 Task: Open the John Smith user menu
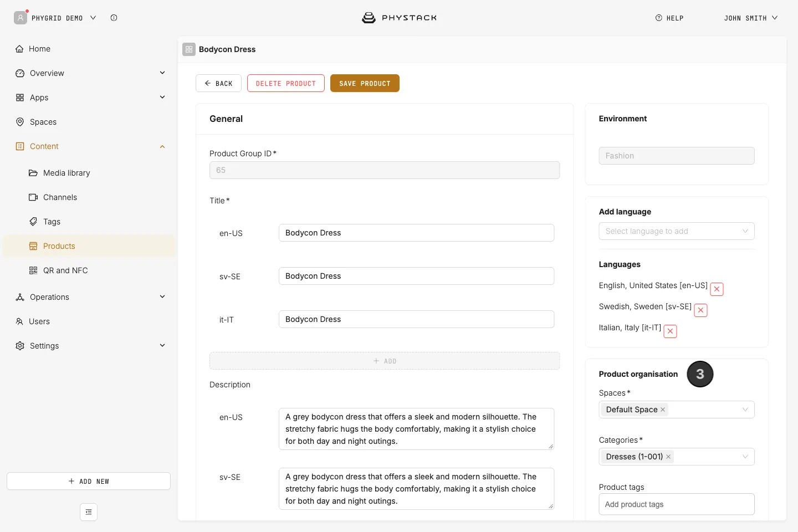(x=751, y=18)
